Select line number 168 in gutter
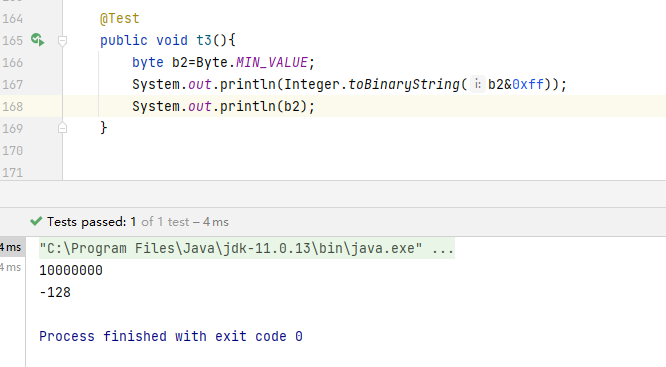The image size is (666, 367). 12,106
